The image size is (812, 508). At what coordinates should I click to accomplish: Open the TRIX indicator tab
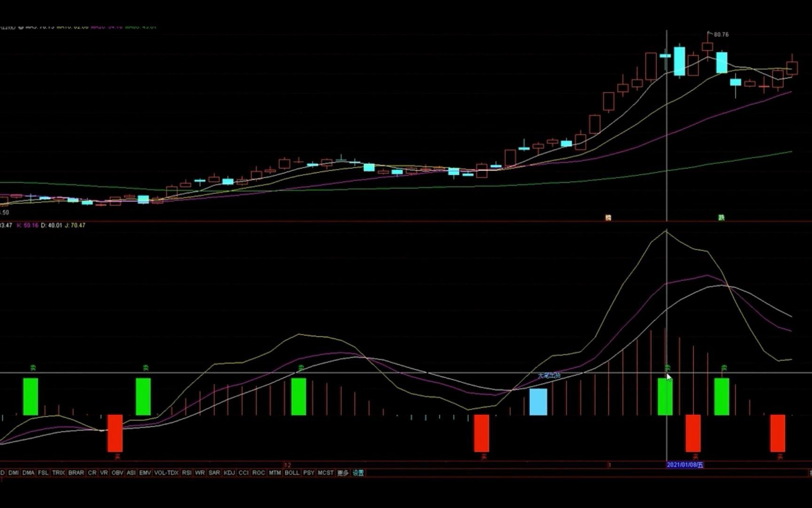pos(58,473)
